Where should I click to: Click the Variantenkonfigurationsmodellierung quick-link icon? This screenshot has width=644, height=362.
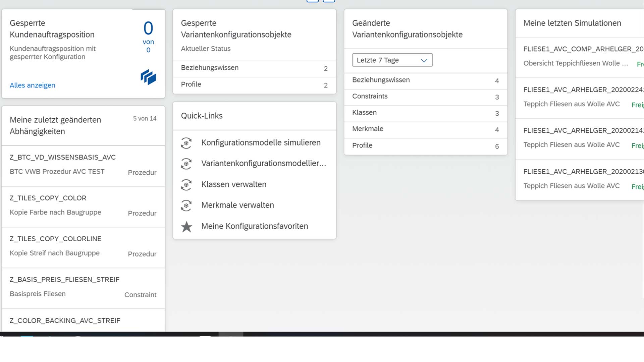tap(186, 164)
